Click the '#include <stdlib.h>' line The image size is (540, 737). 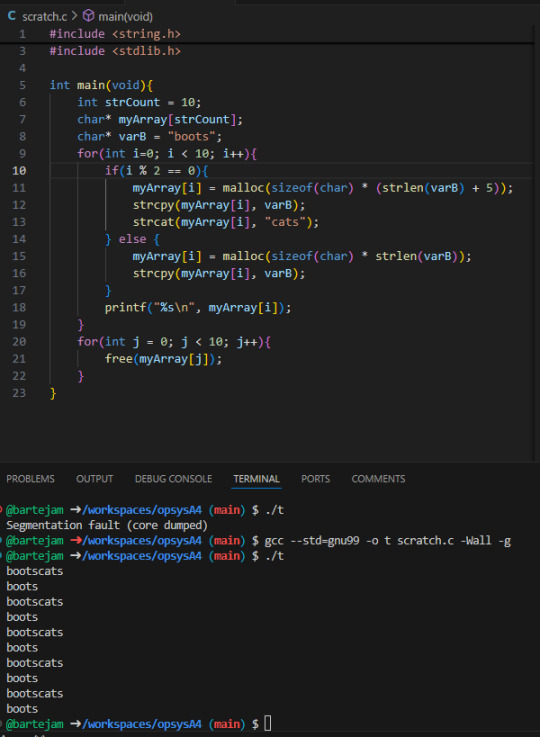pos(115,51)
